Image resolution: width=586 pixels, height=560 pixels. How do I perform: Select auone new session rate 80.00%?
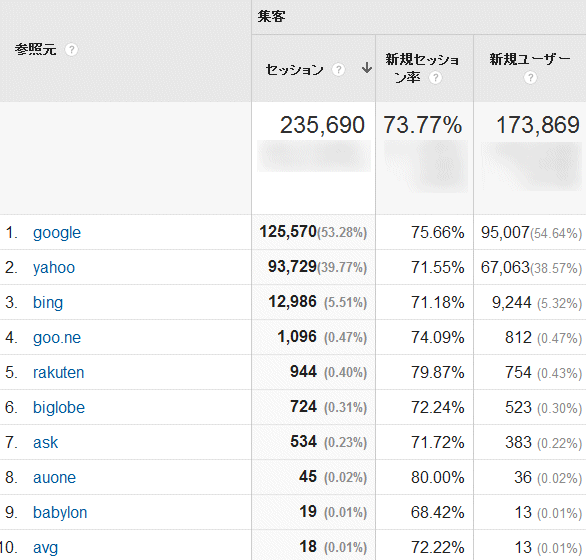[x=438, y=477]
